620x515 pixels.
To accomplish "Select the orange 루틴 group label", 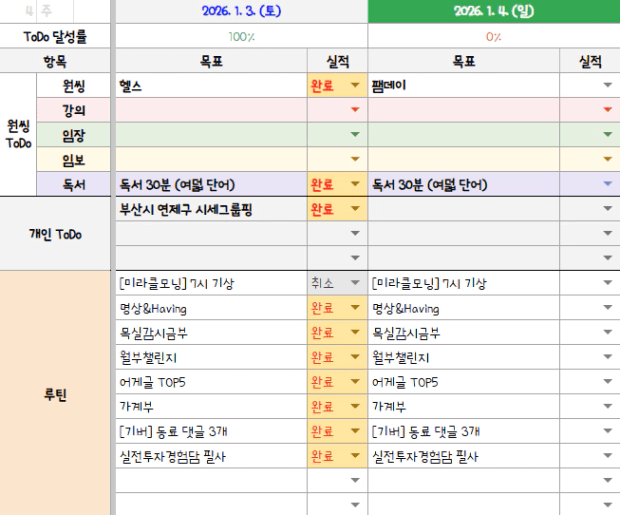I will (55, 394).
